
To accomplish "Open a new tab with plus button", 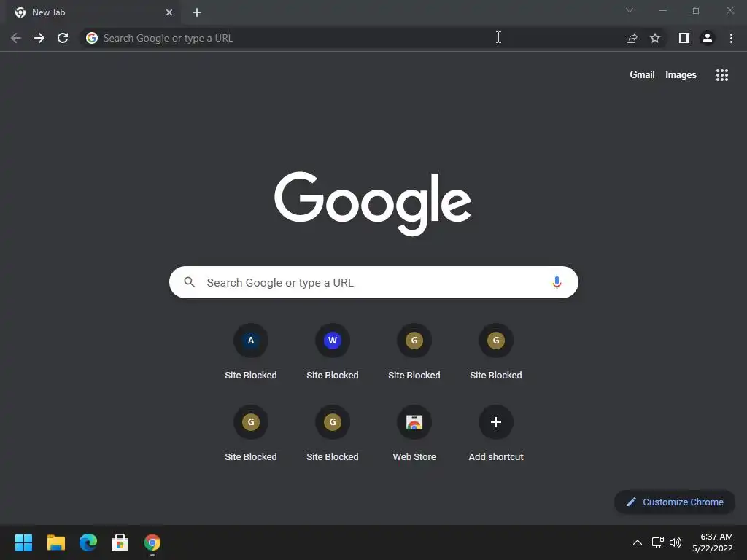I will pos(197,12).
